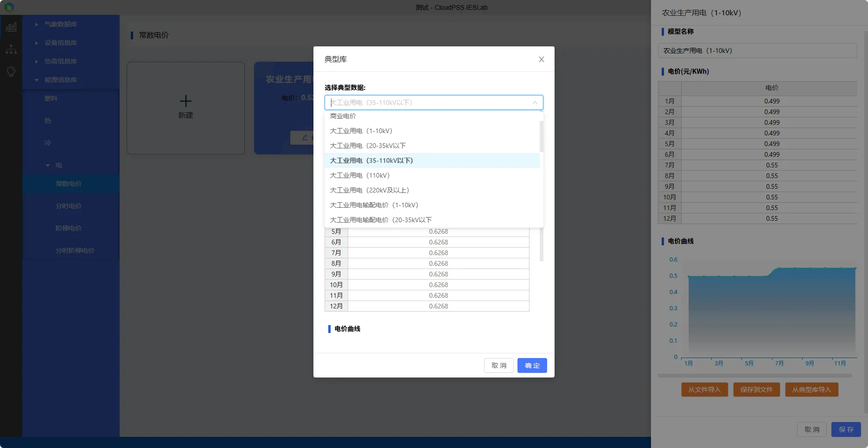Collapse the 电 subtree node

[x=47, y=165]
